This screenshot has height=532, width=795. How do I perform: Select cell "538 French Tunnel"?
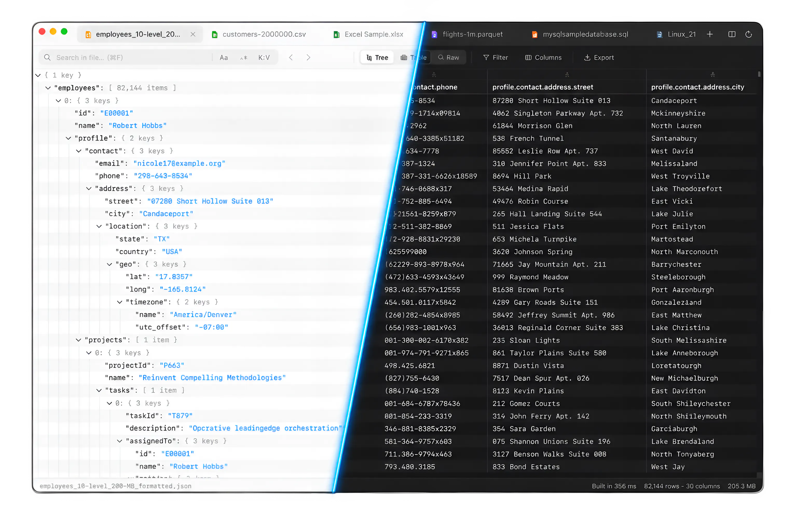[x=528, y=138]
